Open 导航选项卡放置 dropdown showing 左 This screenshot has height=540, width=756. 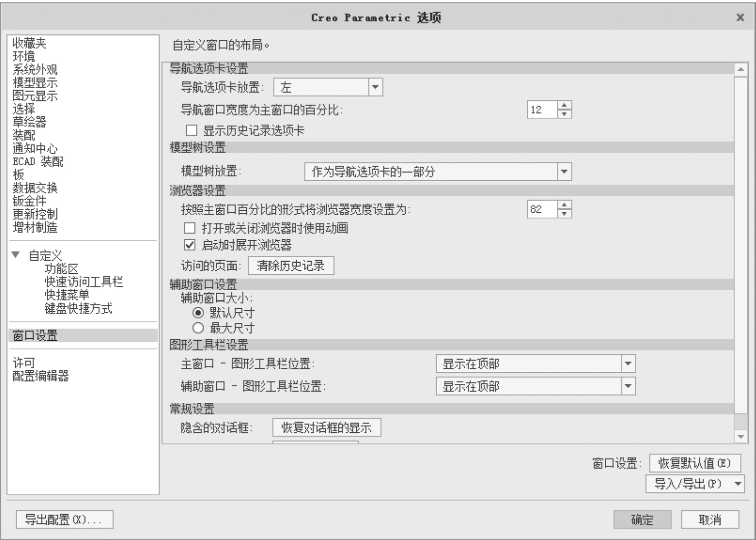tap(328, 87)
